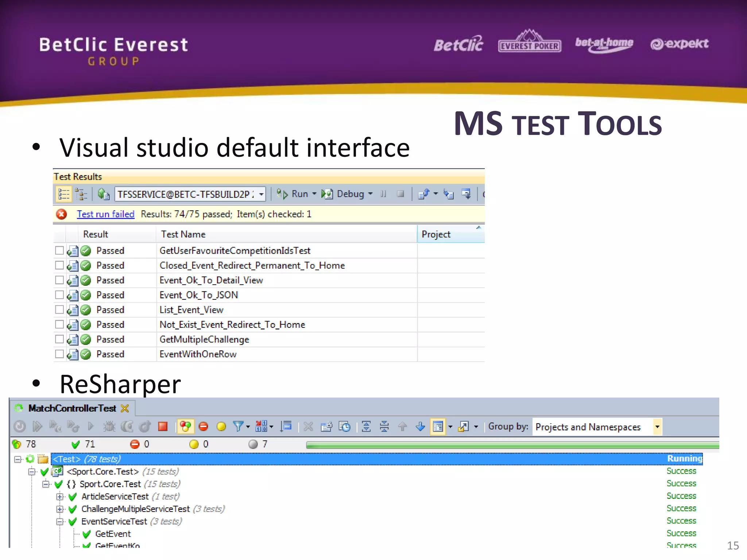
Task: Click the grey up arrow previous item icon
Action: [402, 426]
